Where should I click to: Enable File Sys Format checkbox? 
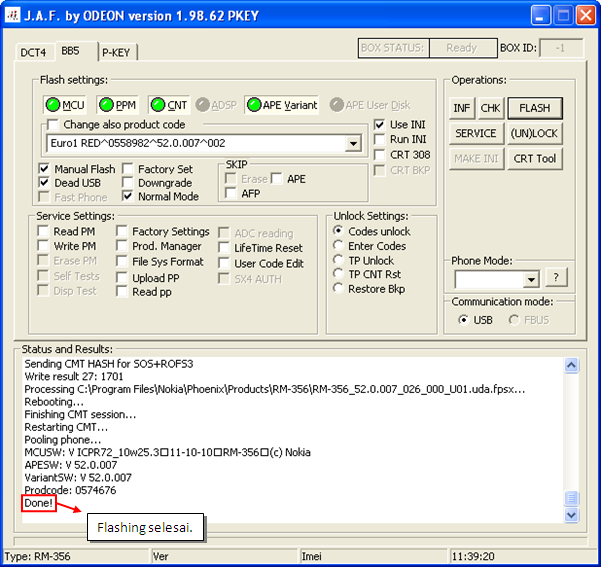coord(122,261)
